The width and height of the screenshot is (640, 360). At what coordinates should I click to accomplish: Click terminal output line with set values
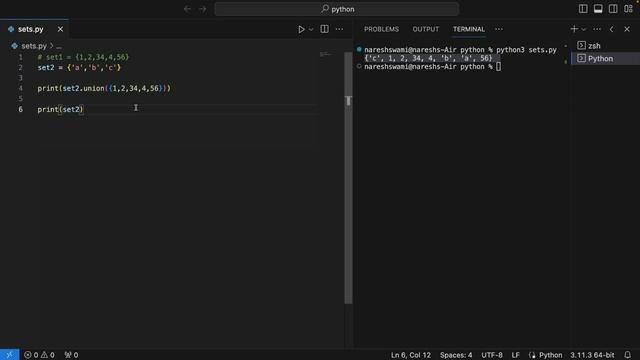click(429, 58)
